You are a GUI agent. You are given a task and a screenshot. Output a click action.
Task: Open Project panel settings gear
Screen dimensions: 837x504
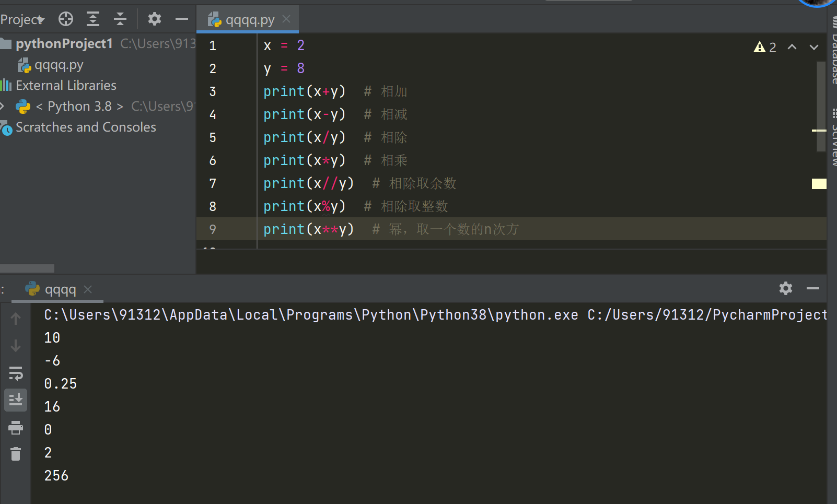coord(154,19)
